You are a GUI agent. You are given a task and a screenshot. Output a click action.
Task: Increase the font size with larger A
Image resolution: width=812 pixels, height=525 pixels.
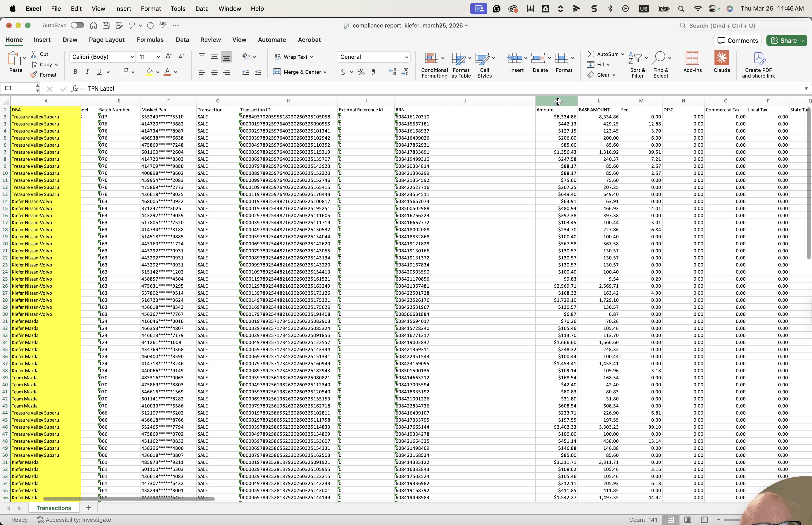[169, 57]
